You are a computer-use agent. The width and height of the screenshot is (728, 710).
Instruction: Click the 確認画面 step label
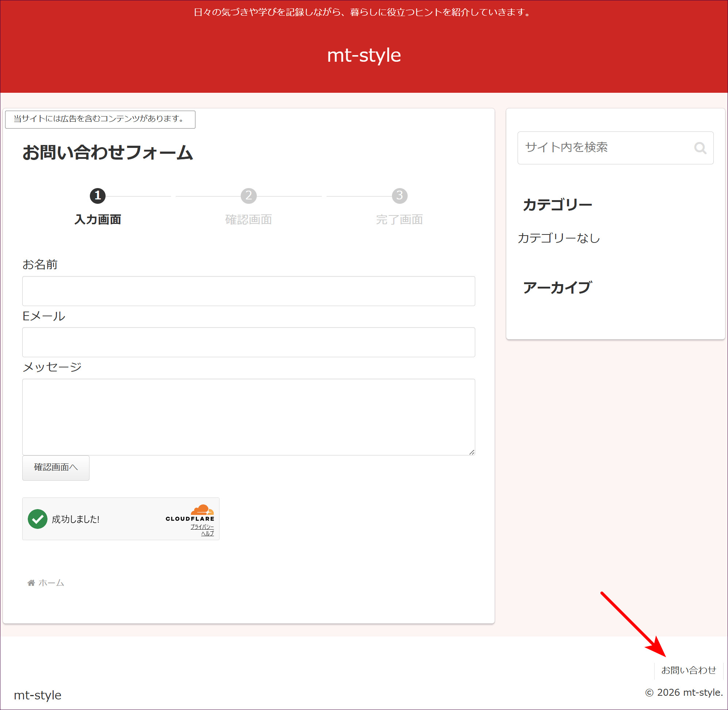(249, 219)
